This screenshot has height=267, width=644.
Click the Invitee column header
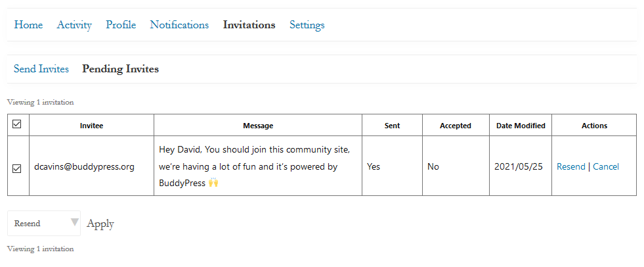(91, 126)
